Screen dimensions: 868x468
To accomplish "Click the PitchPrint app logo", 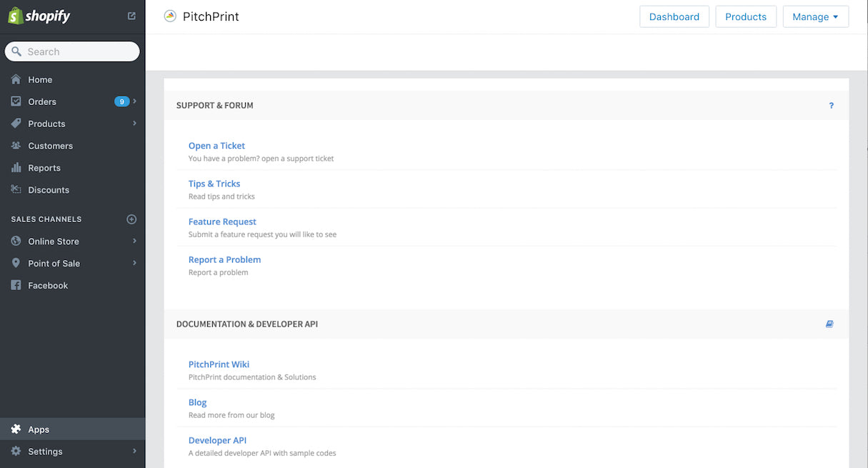I will pyautogui.click(x=169, y=16).
